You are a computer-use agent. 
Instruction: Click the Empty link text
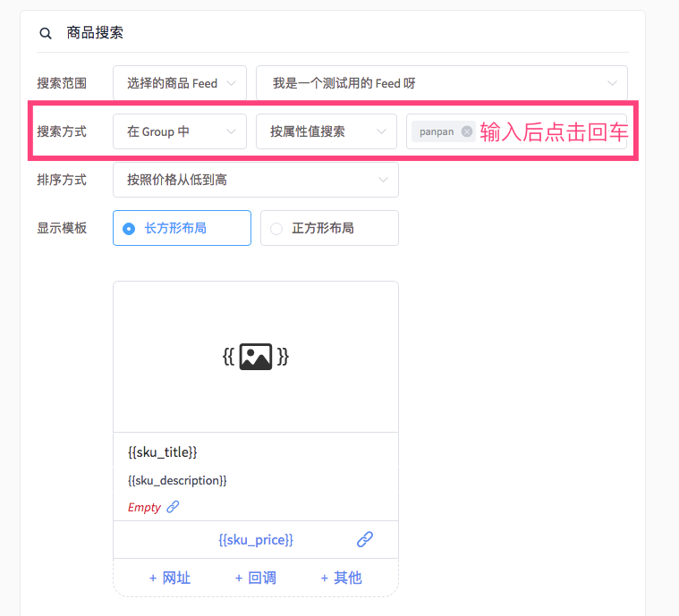(x=144, y=507)
